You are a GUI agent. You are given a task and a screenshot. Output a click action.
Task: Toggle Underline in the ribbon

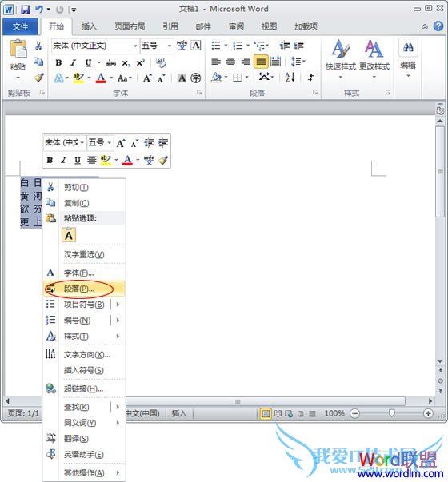click(x=88, y=63)
